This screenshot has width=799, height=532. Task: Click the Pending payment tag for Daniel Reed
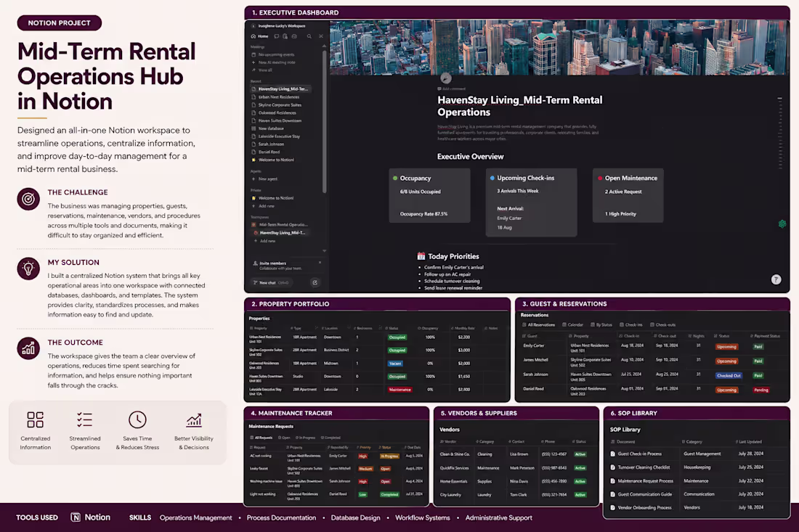point(761,390)
